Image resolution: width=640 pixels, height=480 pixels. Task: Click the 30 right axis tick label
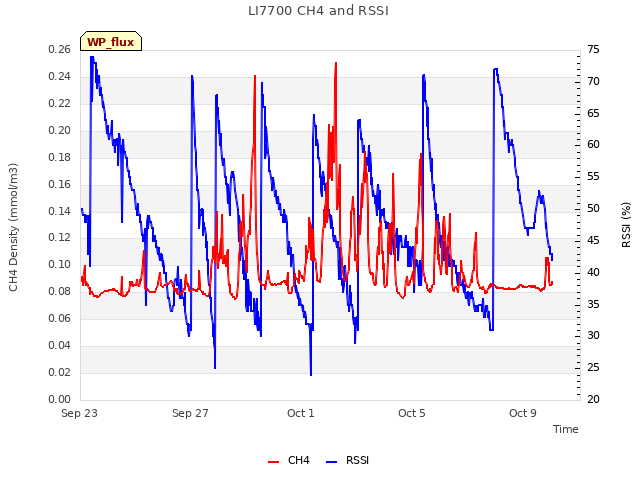[x=593, y=336]
